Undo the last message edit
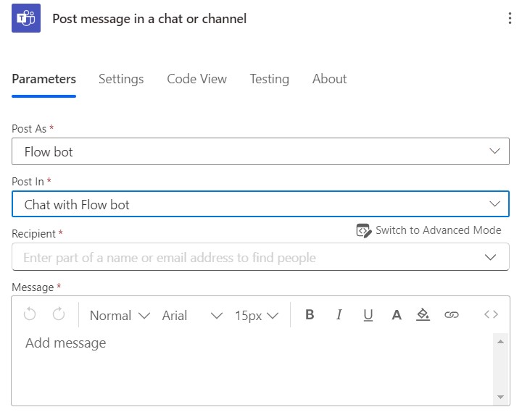The image size is (522, 420). pyautogui.click(x=30, y=314)
